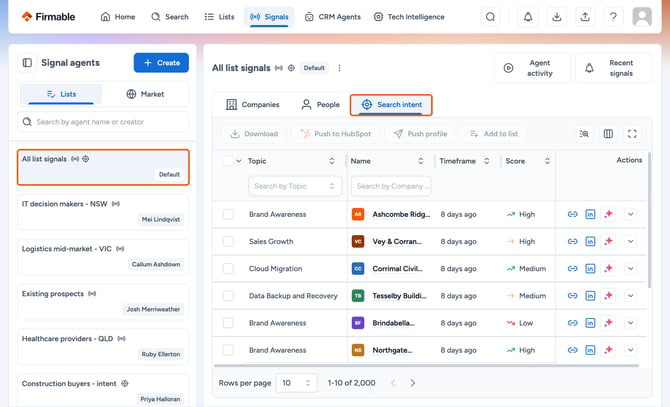Switch to the People tab
The height and width of the screenshot is (407, 670).
point(320,105)
